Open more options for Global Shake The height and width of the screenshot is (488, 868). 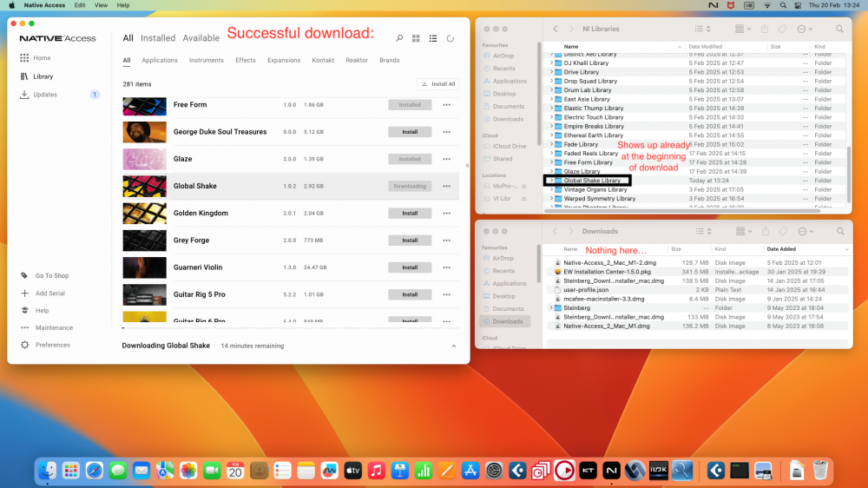tap(446, 186)
